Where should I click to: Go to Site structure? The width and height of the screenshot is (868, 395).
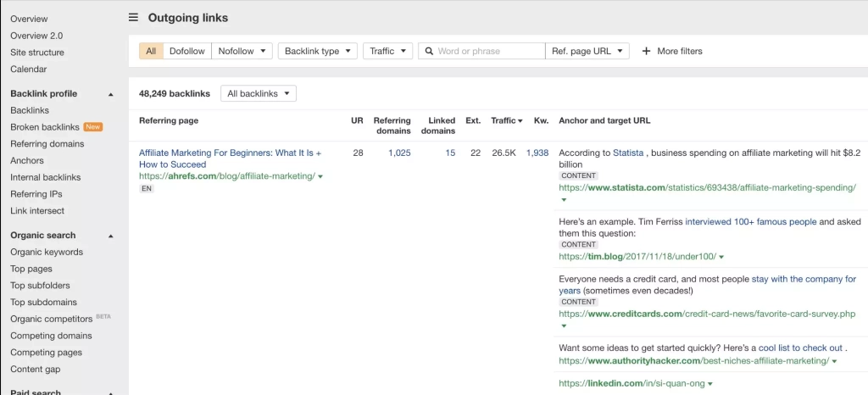(x=37, y=53)
